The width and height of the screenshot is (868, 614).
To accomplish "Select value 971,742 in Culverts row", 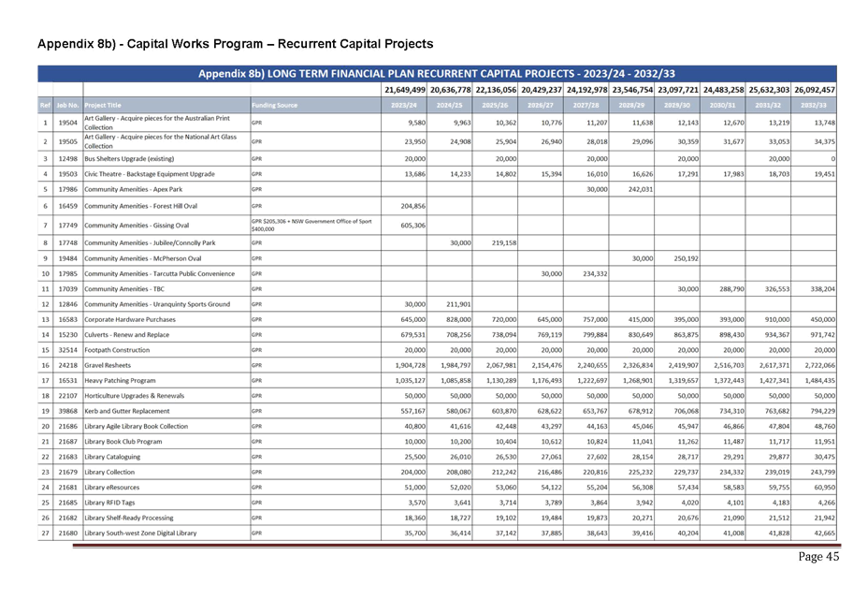I will coord(822,335).
